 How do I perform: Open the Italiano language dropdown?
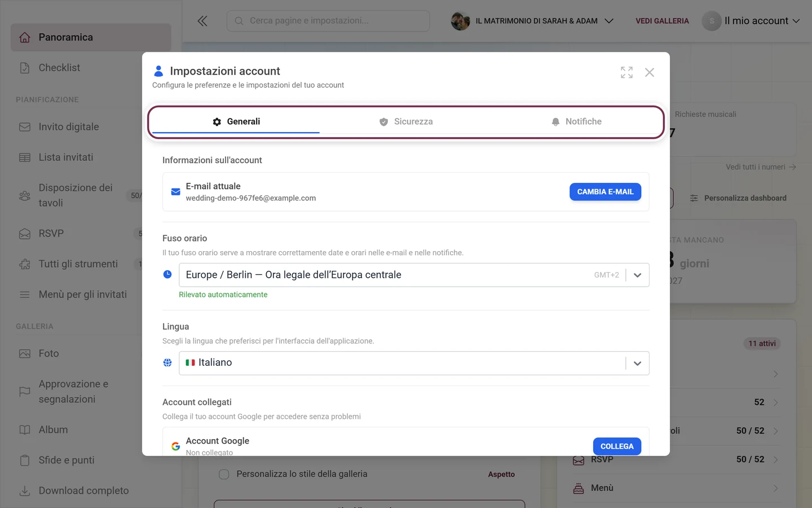point(414,364)
